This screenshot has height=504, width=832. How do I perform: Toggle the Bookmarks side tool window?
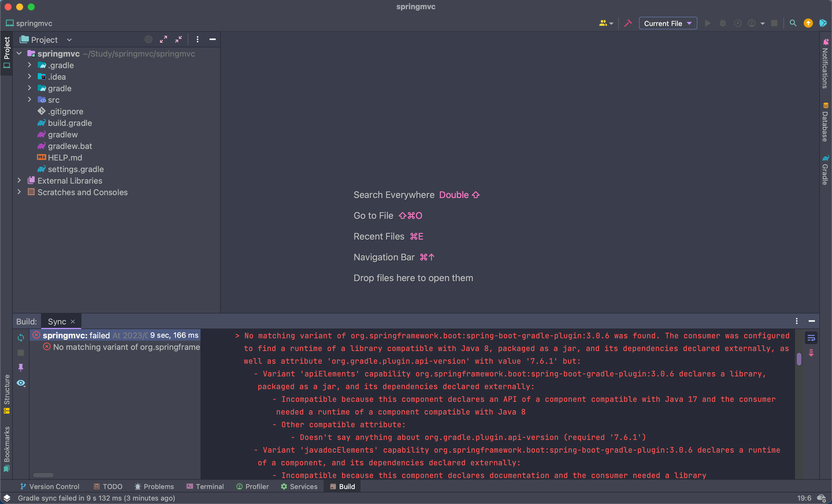coord(6,449)
